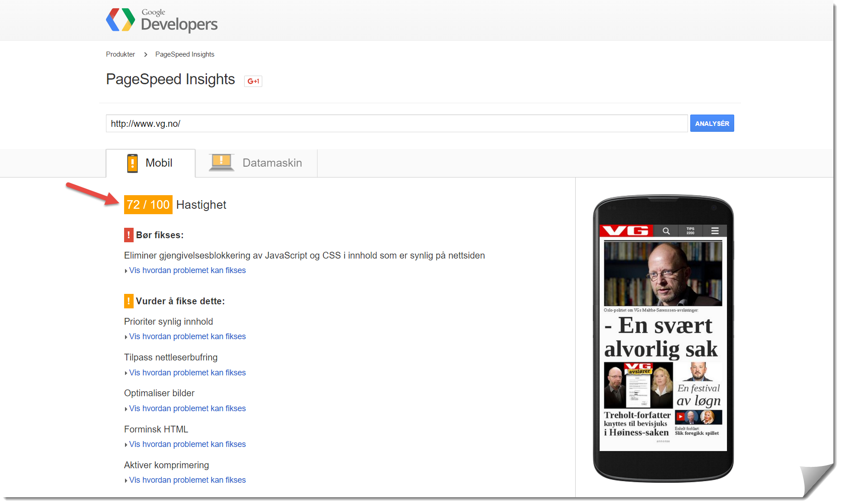Click the Prioriter synlig innhold text

(x=168, y=322)
